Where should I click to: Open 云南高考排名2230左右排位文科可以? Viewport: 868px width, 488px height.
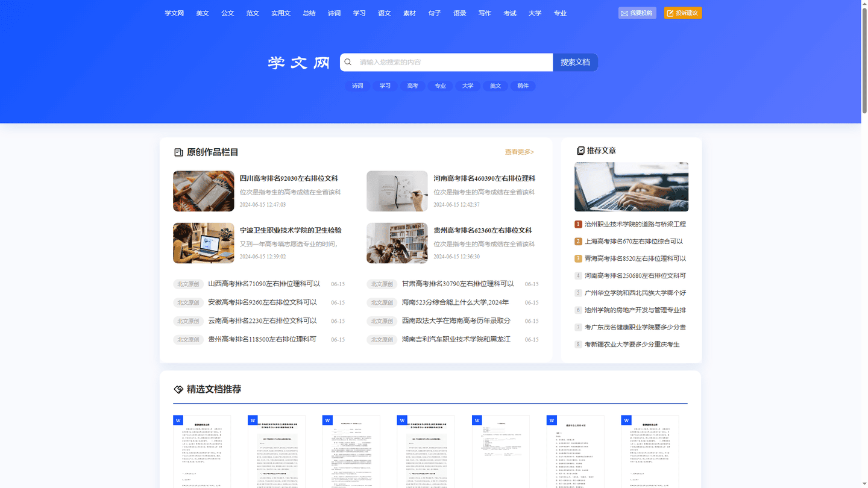coord(262,321)
